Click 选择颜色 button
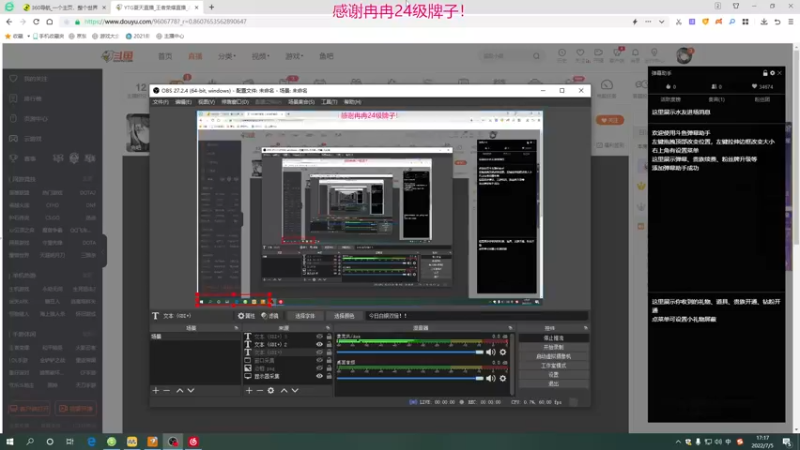The height and width of the screenshot is (450, 800). (x=344, y=316)
